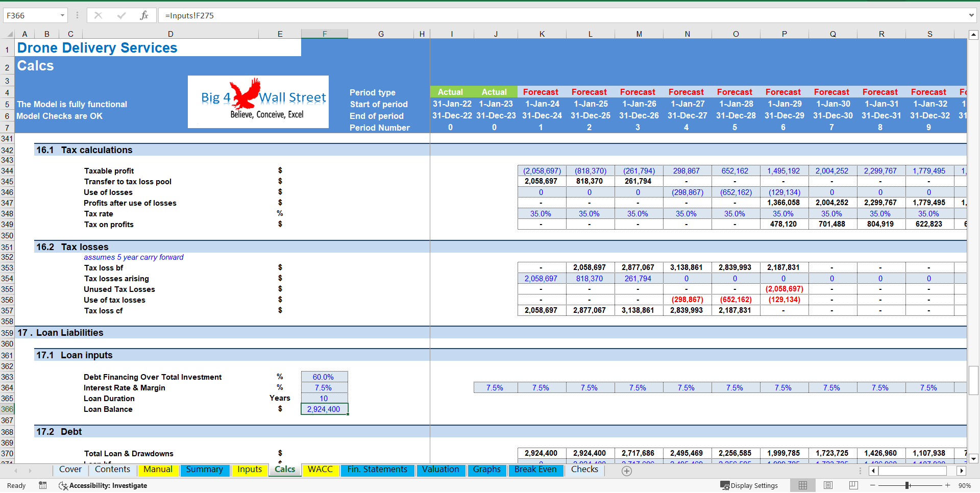
Task: Click formula bar resize dots handle
Action: pos(77,15)
